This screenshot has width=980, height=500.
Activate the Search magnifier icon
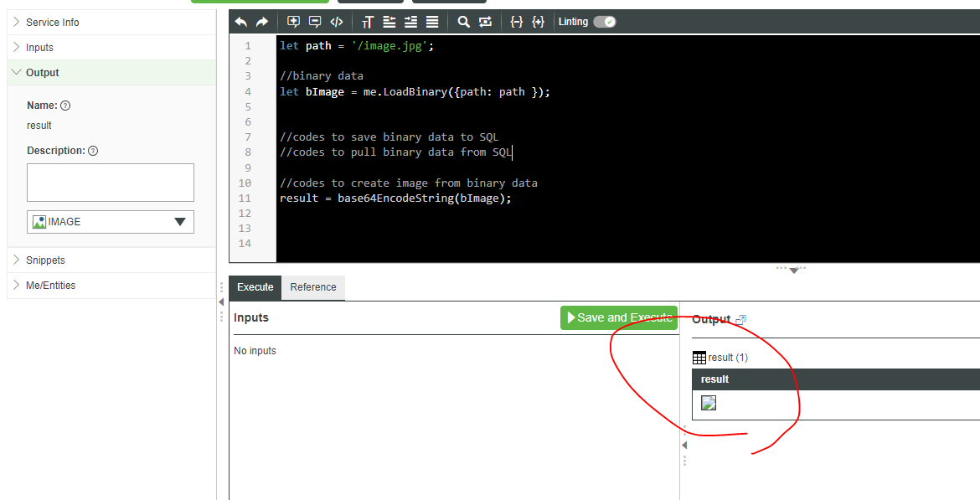[463, 22]
